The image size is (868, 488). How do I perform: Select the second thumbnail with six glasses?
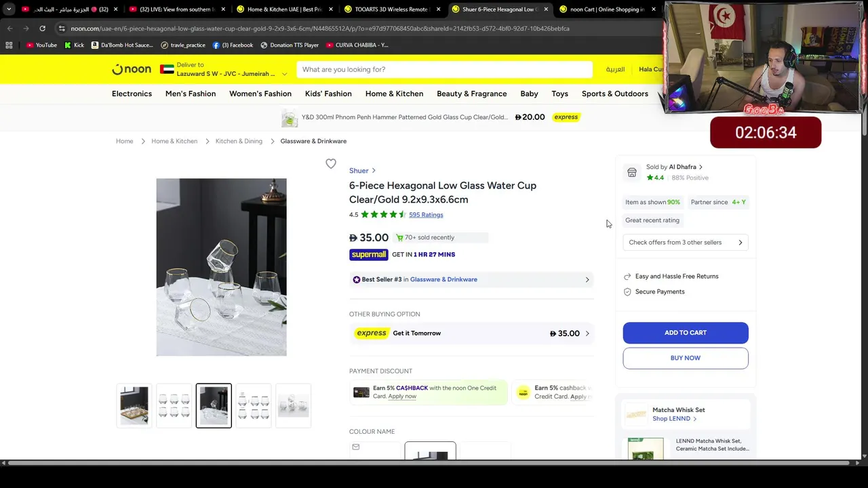coord(174,405)
